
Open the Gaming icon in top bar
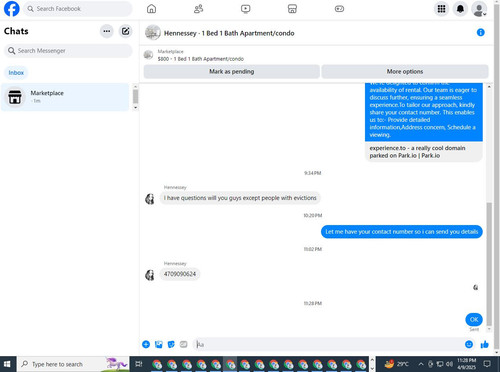(x=339, y=9)
